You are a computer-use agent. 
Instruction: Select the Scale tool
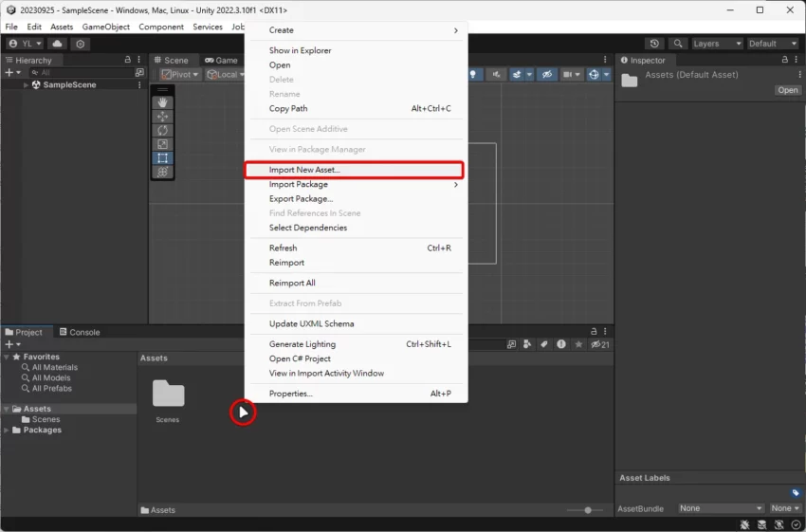tap(162, 144)
